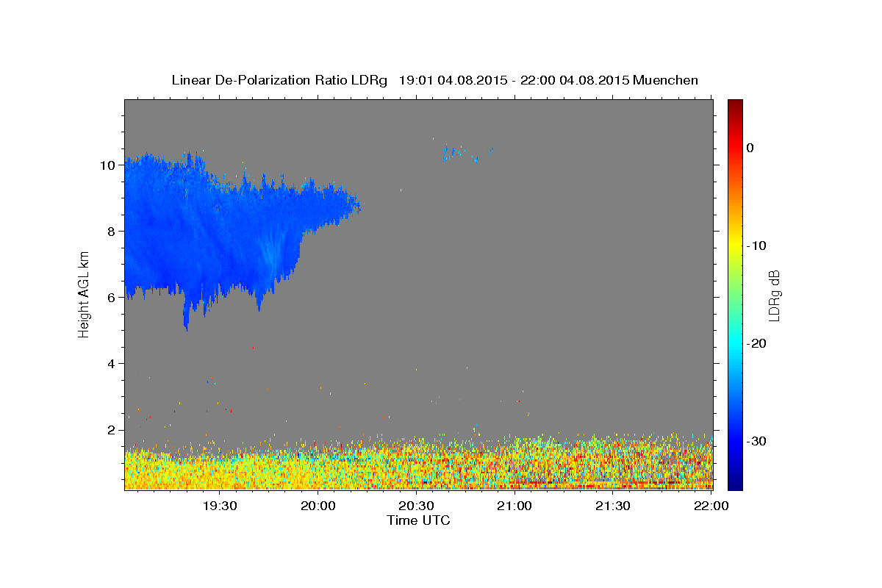
Task: Click the height tick label 2
Action: click(x=110, y=429)
